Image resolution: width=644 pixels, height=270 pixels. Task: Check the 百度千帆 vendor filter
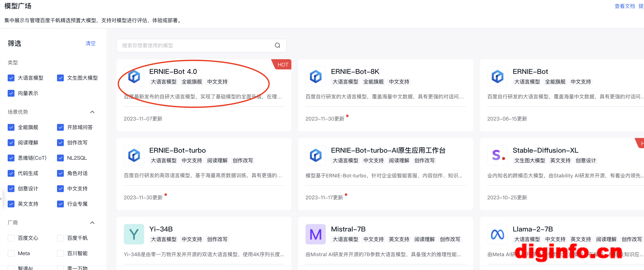click(60, 238)
